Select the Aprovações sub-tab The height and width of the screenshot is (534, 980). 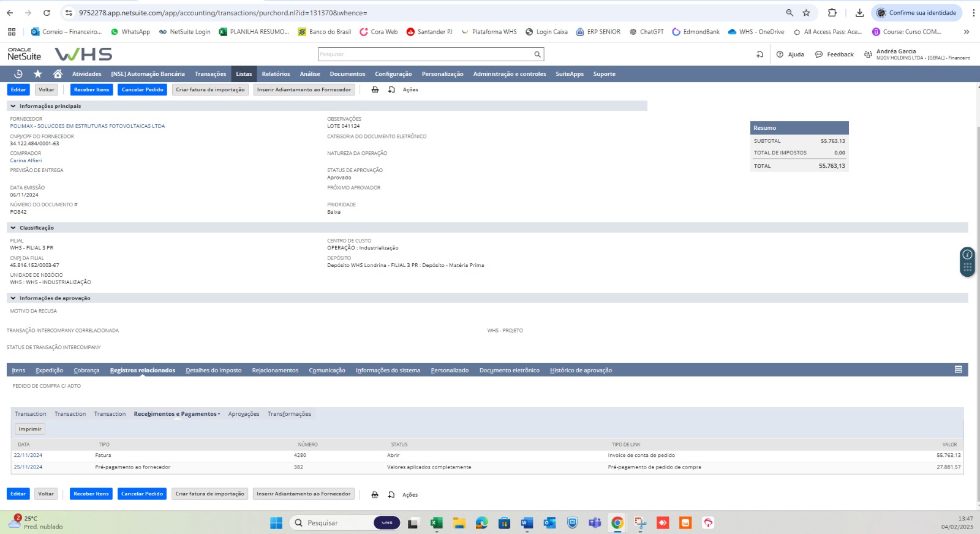coord(244,415)
